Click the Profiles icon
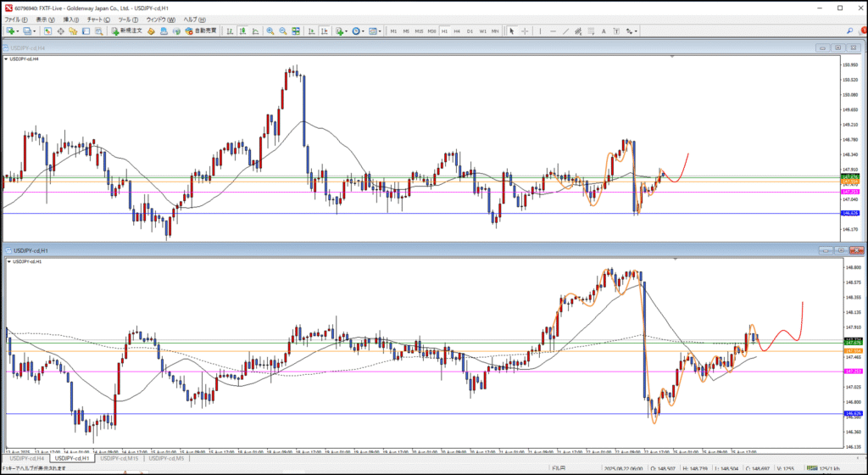Viewport: 868px width, 475px height. pyautogui.click(x=28, y=31)
